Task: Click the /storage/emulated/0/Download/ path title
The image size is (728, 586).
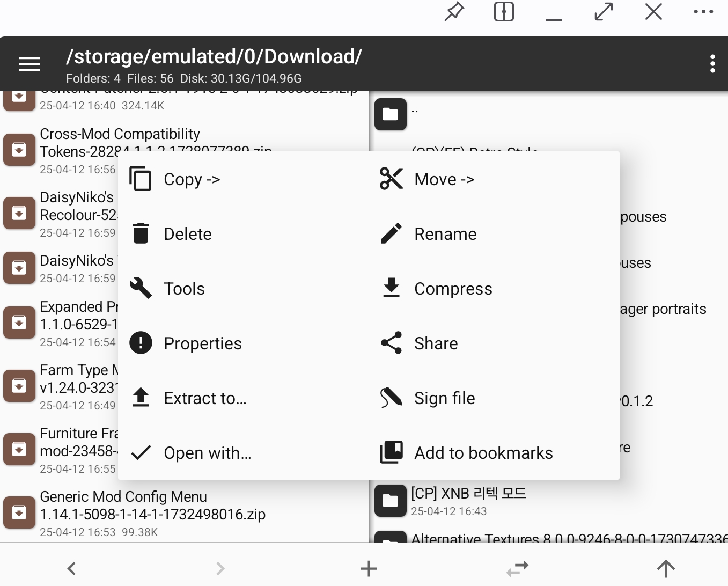Action: point(214,56)
